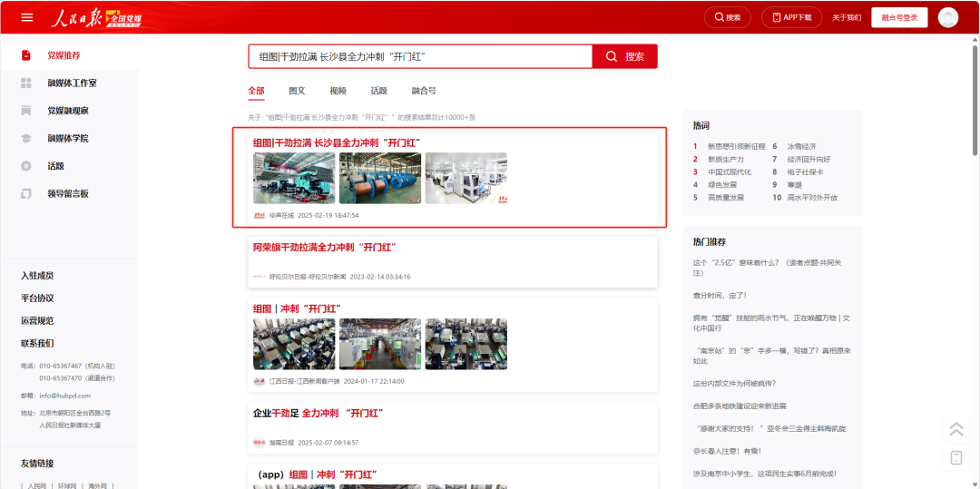Screen dimensions: 980x489
Task: Click the 湖南日报 source logo icon
Action: point(259,442)
